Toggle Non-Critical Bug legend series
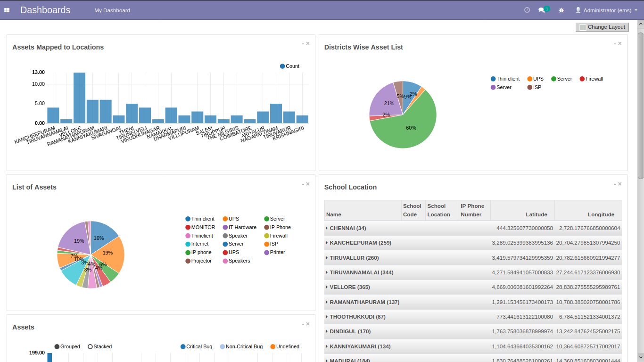The height and width of the screenshot is (362, 644). click(241, 346)
